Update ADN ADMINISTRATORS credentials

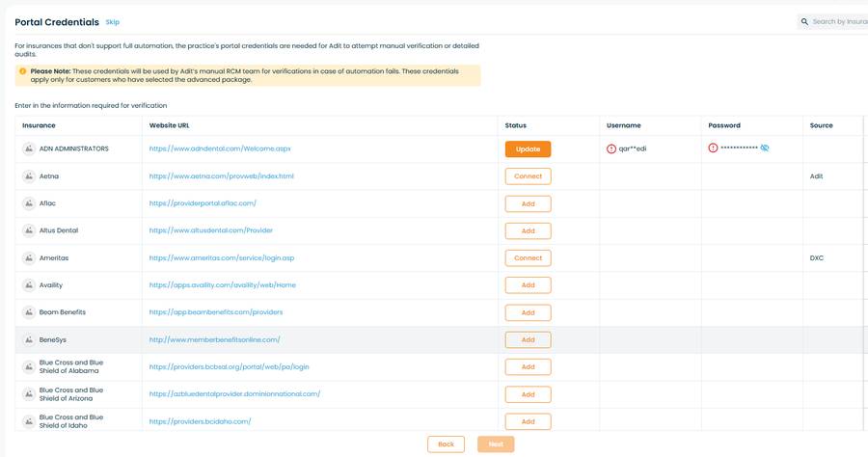coord(528,148)
